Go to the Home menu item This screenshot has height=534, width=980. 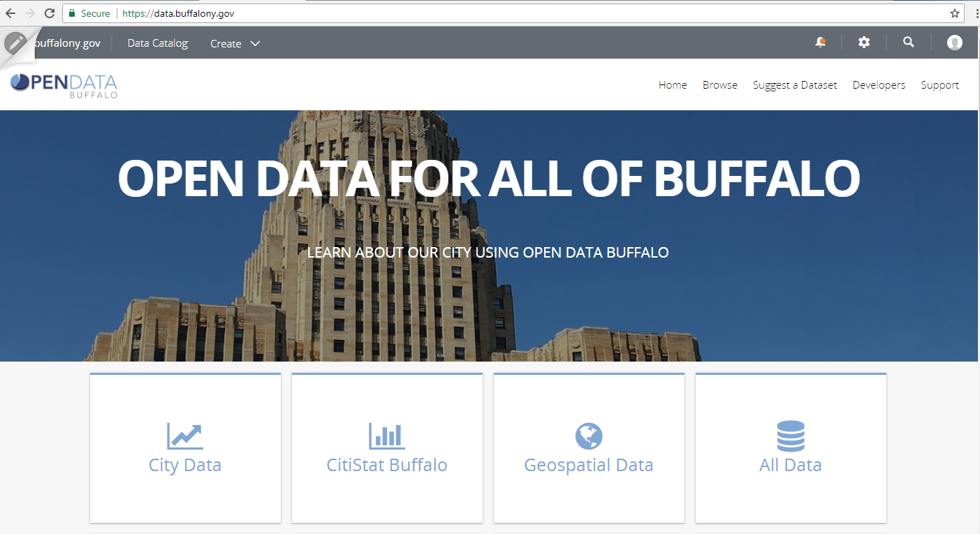point(673,85)
